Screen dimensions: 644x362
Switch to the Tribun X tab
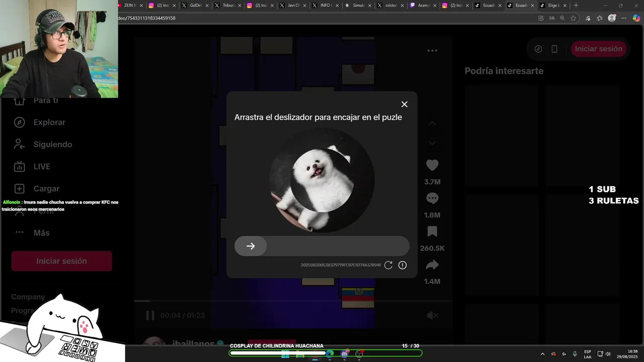(227, 6)
